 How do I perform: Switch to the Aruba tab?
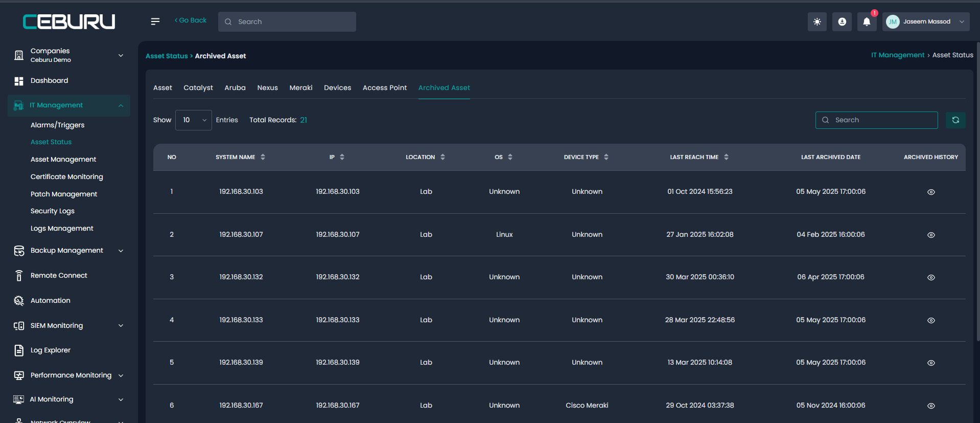(x=235, y=88)
